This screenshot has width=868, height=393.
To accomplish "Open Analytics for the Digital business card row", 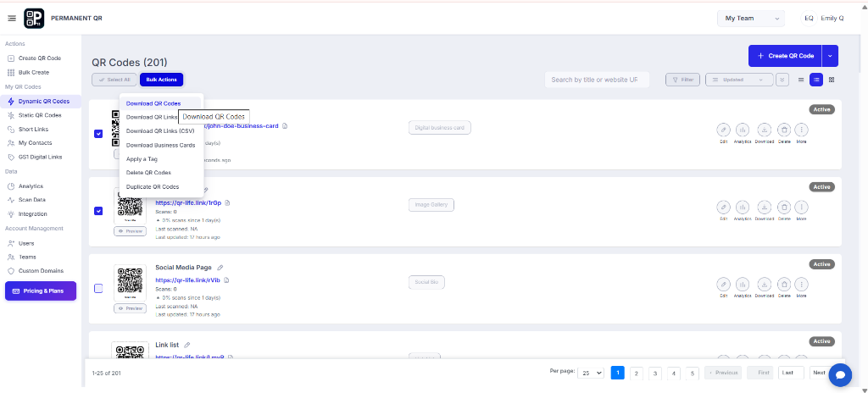I will pos(743,130).
